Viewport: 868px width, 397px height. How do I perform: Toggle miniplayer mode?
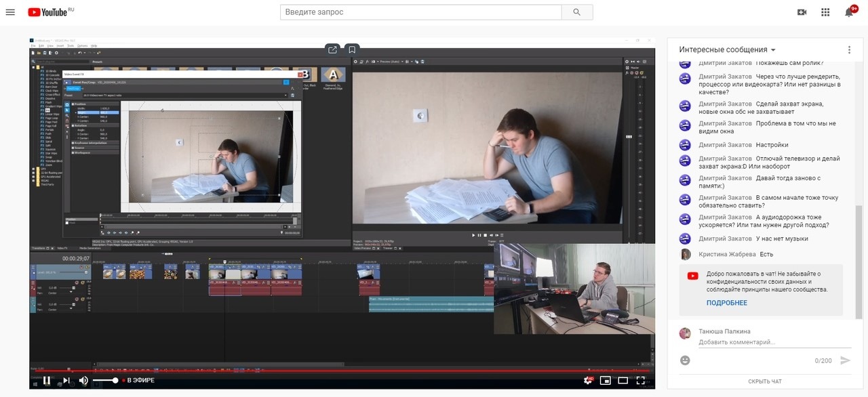pyautogui.click(x=606, y=380)
